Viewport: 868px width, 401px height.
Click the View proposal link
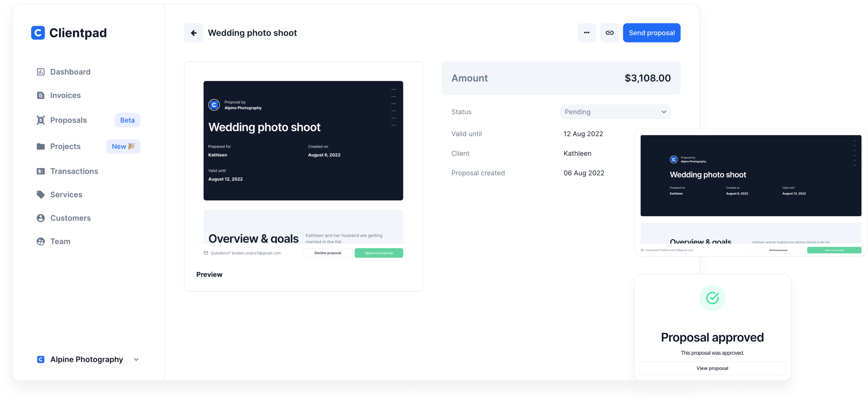coord(712,368)
